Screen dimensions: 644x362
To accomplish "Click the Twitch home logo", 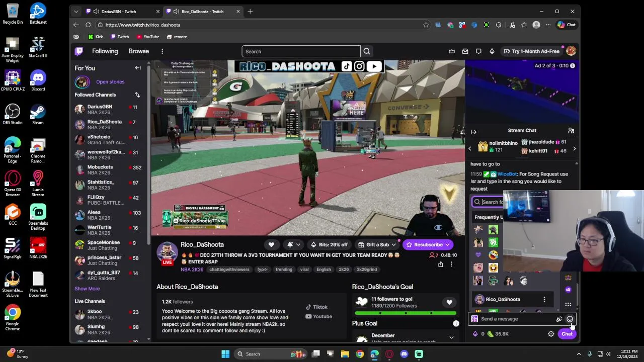I will tap(79, 51).
